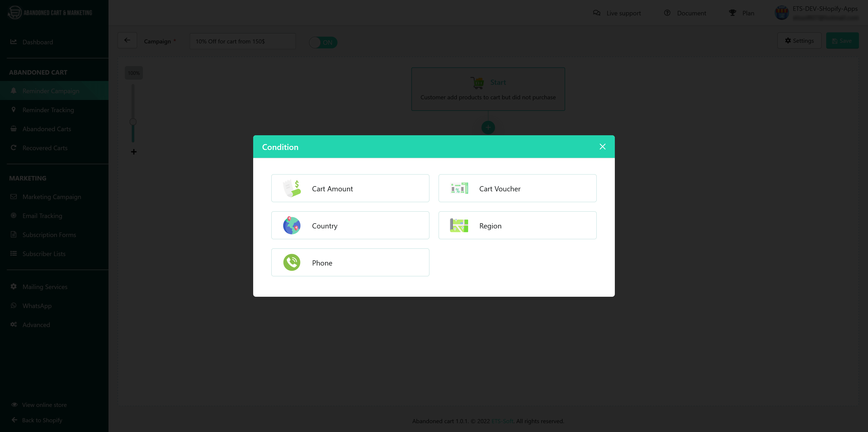Click the Email Tracking target icon
This screenshot has height=432, width=868.
(14, 216)
